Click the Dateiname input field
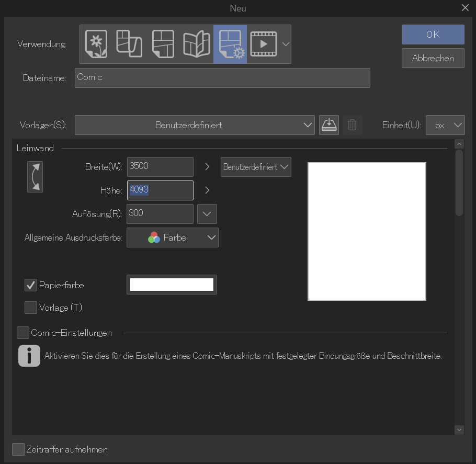 coord(222,77)
